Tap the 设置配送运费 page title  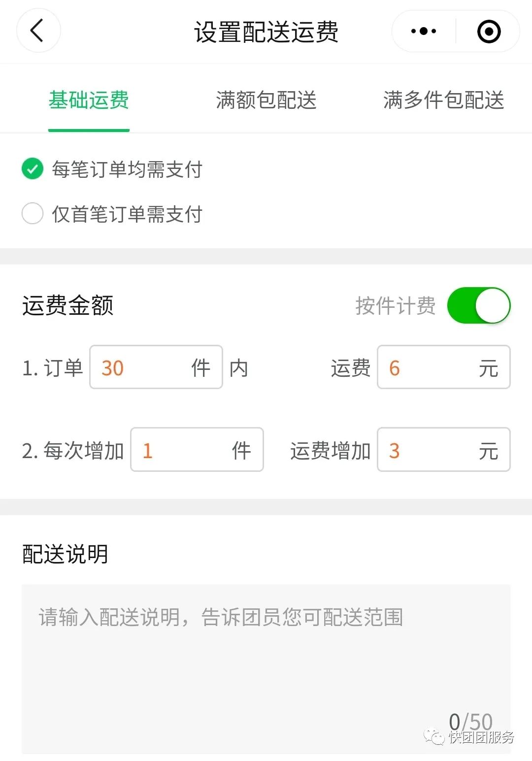point(266,32)
